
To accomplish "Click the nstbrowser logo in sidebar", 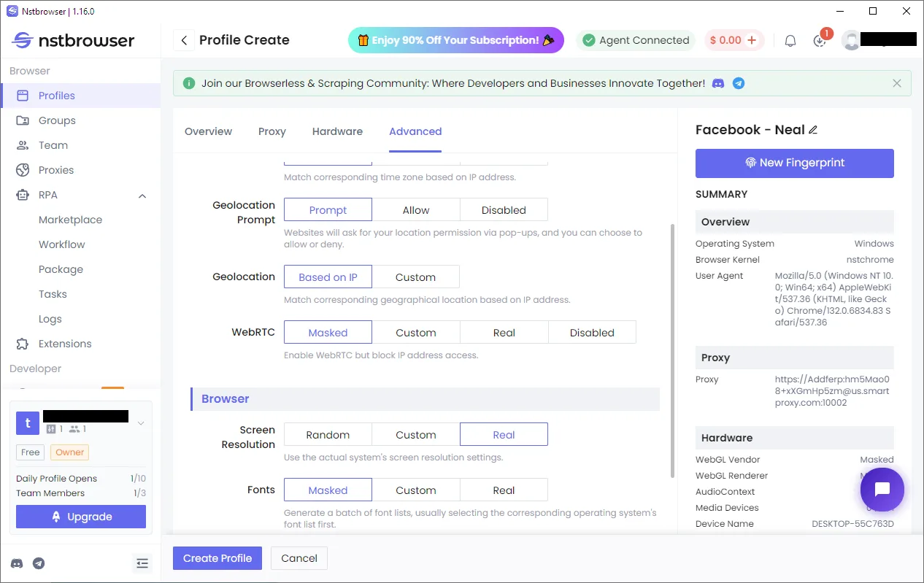I will pyautogui.click(x=73, y=40).
